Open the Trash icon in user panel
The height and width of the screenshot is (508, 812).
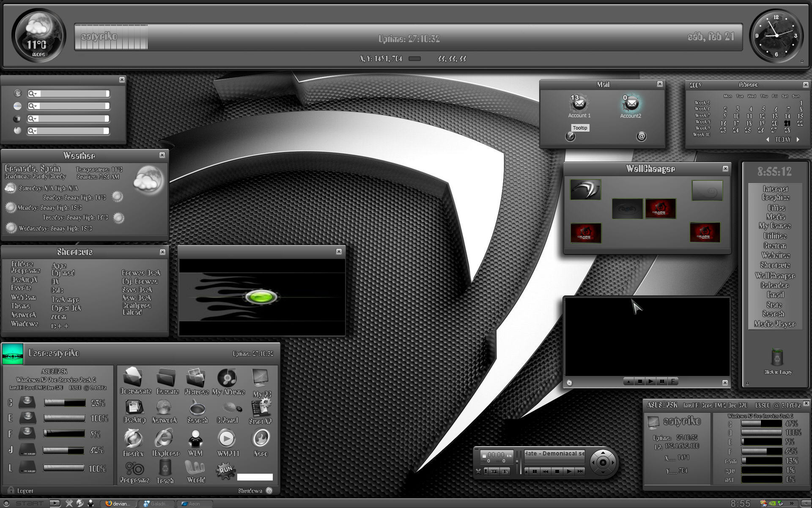[165, 467]
